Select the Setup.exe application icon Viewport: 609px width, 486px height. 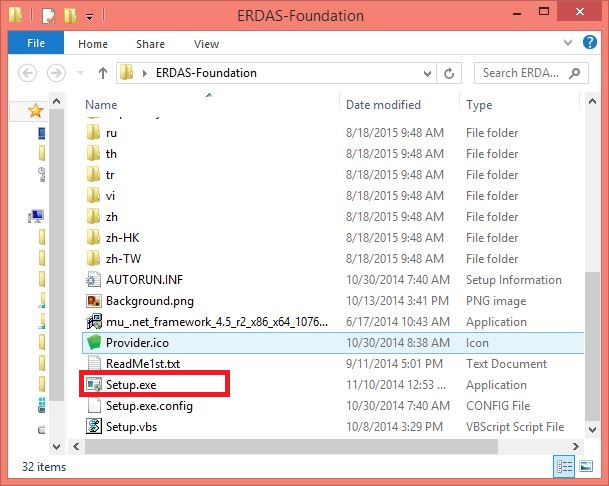point(94,384)
